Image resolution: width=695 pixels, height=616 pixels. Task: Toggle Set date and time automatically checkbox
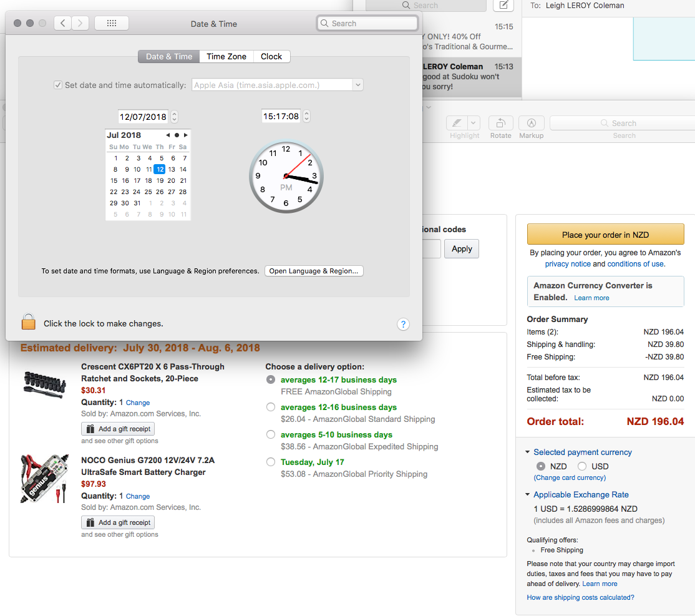[58, 85]
